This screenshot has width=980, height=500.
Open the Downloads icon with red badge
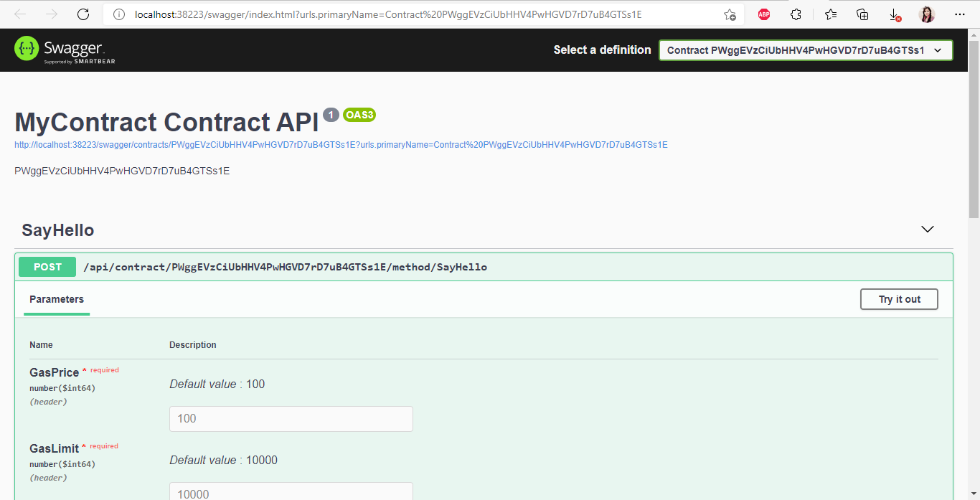pos(894,14)
